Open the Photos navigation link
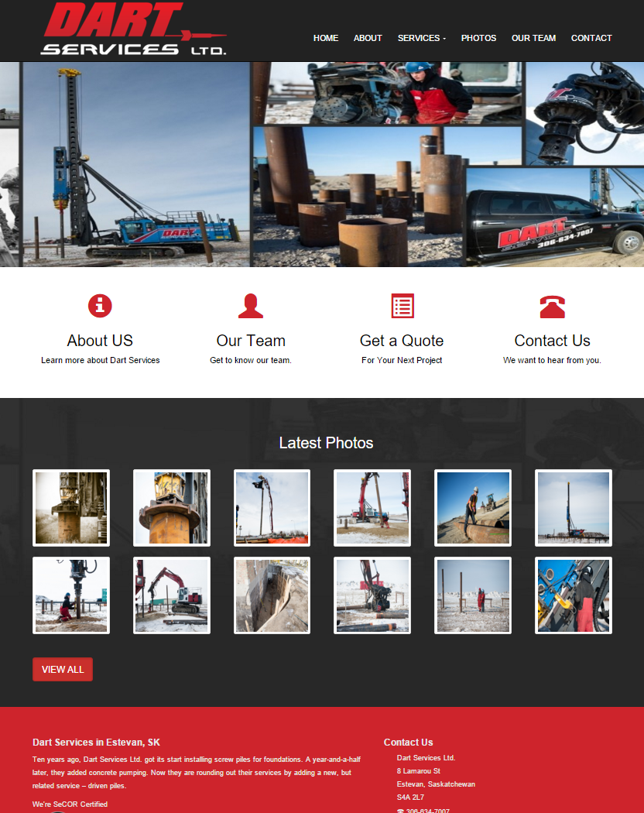 tap(478, 38)
